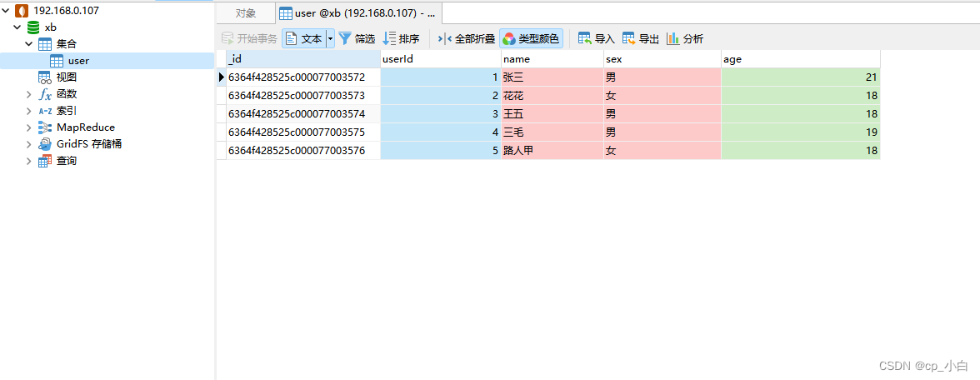
Task: Click the userId cell with value 3
Action: (441, 113)
